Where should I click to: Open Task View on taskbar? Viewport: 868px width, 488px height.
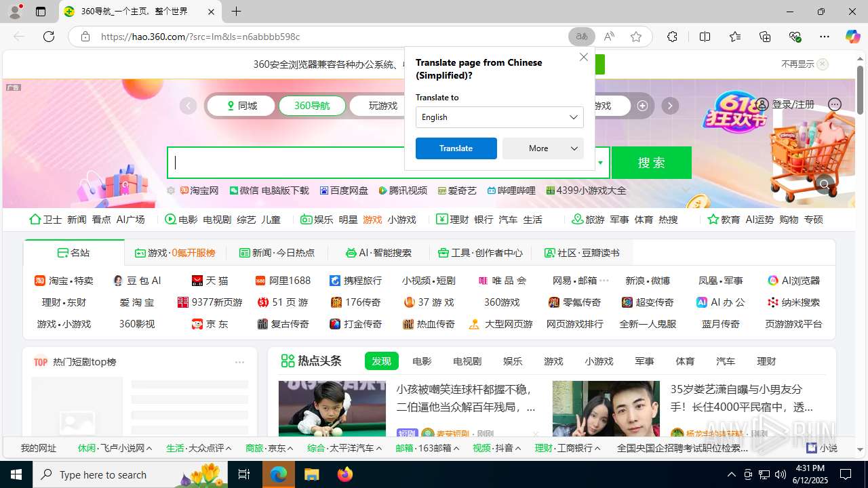[244, 474]
